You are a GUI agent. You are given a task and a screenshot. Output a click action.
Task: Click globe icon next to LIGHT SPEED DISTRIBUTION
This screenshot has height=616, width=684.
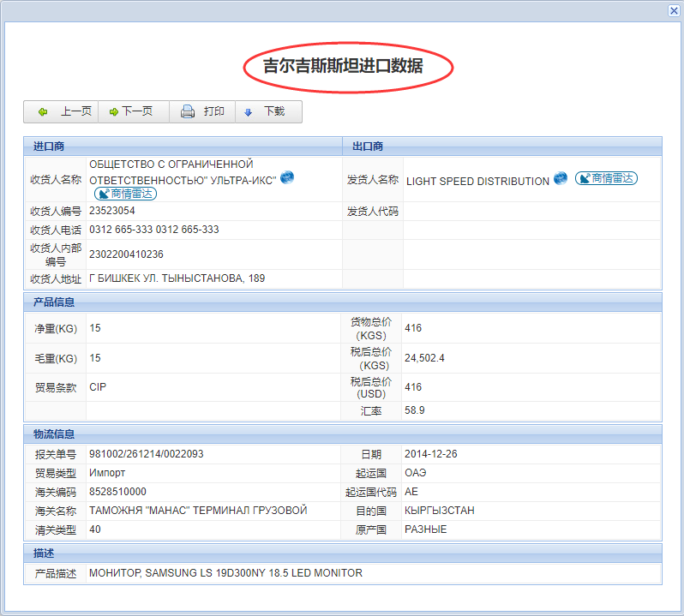(x=561, y=178)
